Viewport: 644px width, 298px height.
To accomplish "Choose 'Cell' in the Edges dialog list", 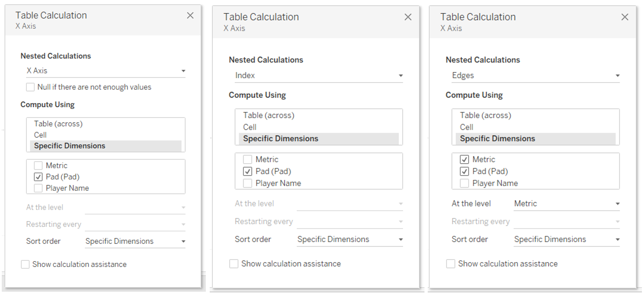I will click(x=467, y=127).
